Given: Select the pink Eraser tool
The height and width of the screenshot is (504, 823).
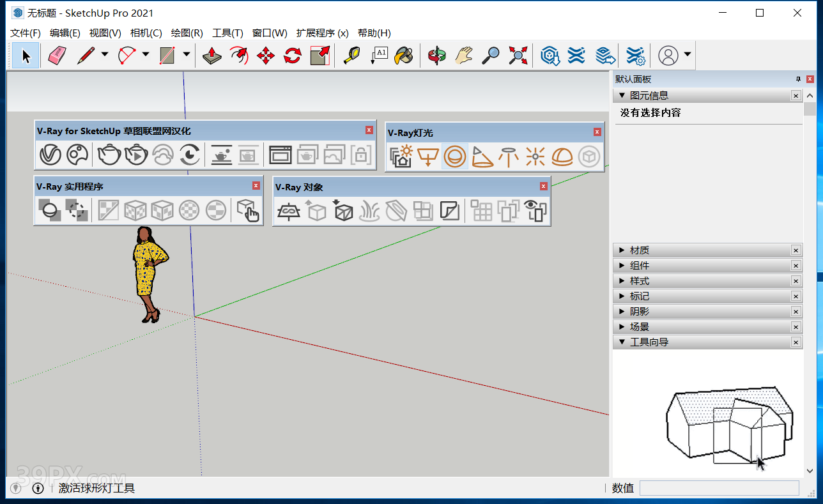Looking at the screenshot, I should pyautogui.click(x=57, y=56).
